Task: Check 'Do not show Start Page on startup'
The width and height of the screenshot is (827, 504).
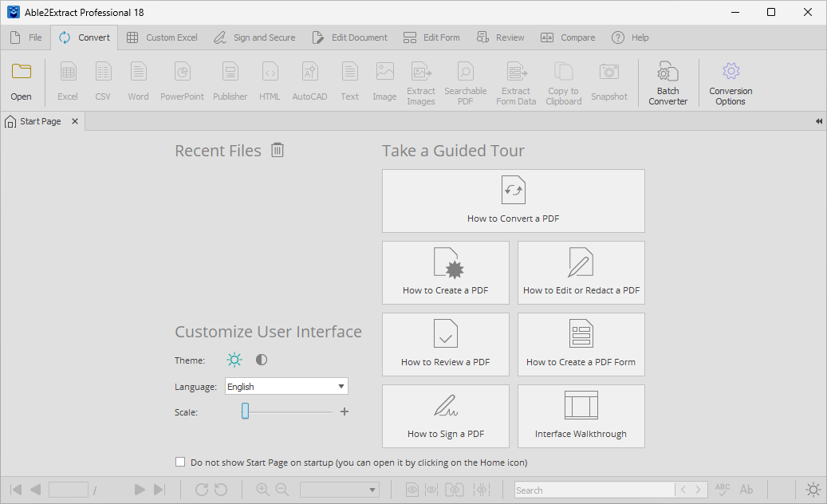Action: click(180, 462)
